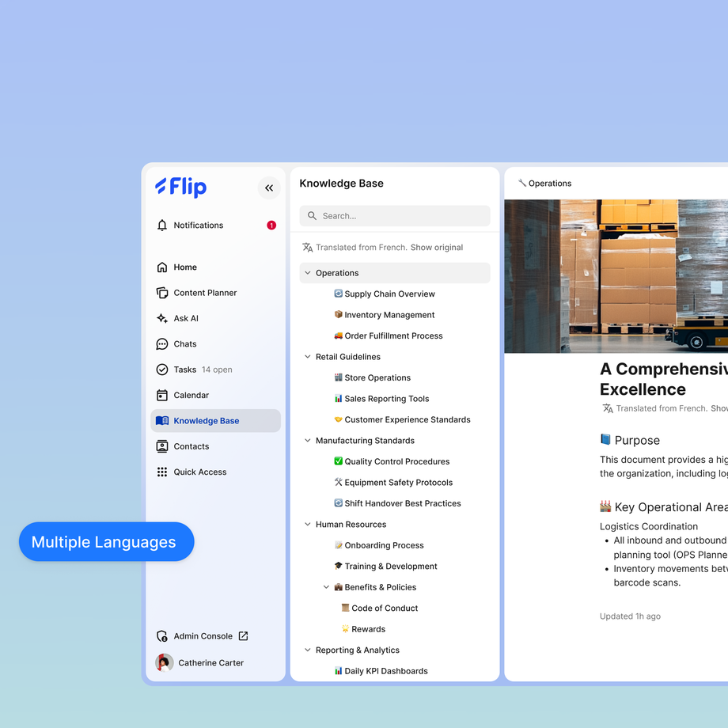Collapse the Retail Guidelines folder

click(x=307, y=357)
